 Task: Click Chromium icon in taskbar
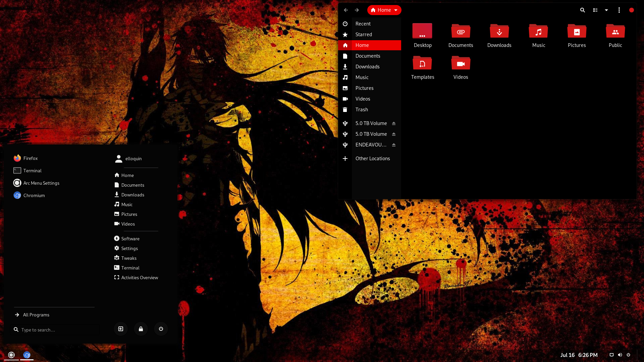tap(27, 355)
